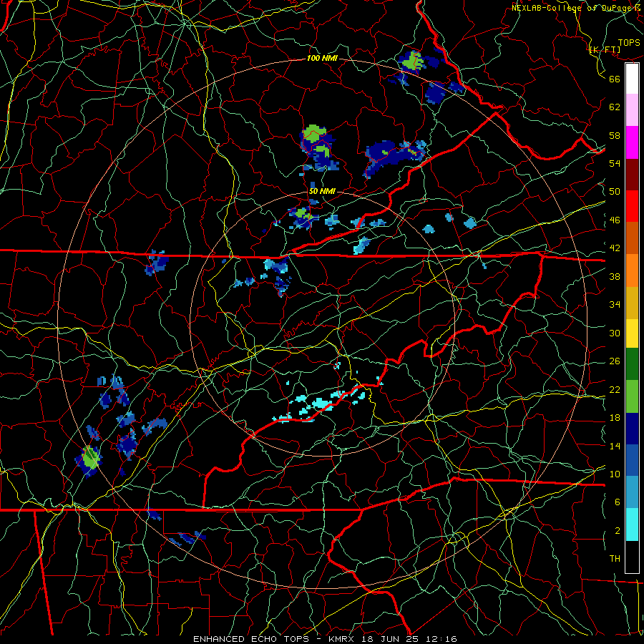Click the white swatch in the legend

point(632,79)
